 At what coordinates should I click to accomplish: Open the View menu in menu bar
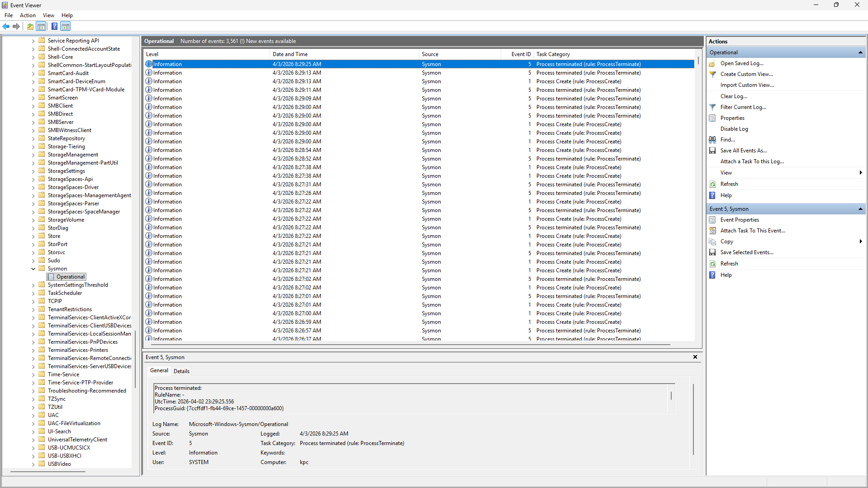[x=48, y=15]
